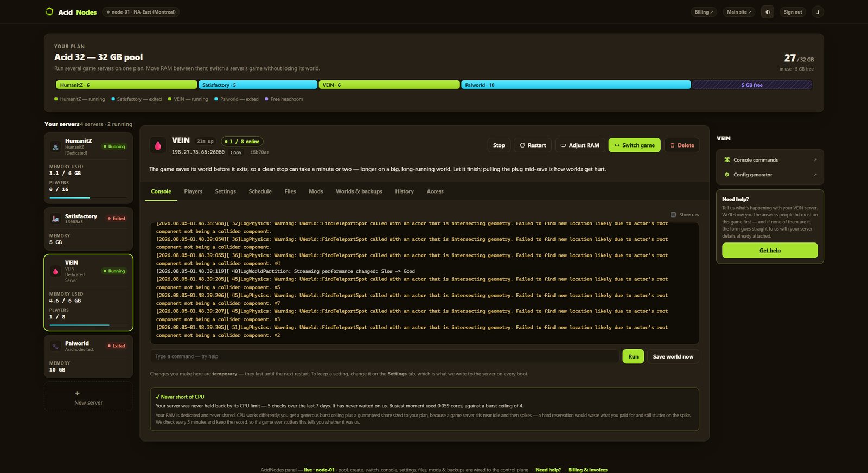Open Config generator external arrow

[815, 175]
